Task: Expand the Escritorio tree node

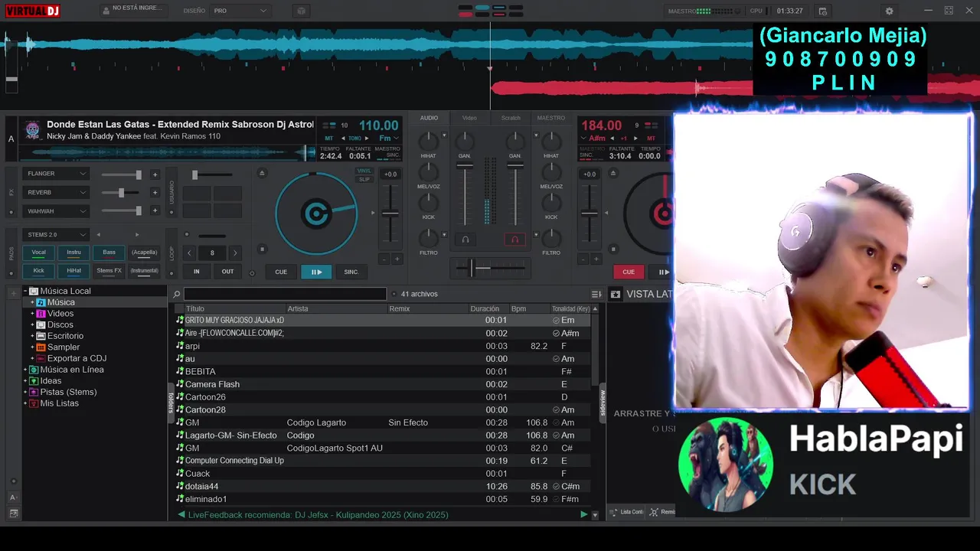Action: pos(32,336)
